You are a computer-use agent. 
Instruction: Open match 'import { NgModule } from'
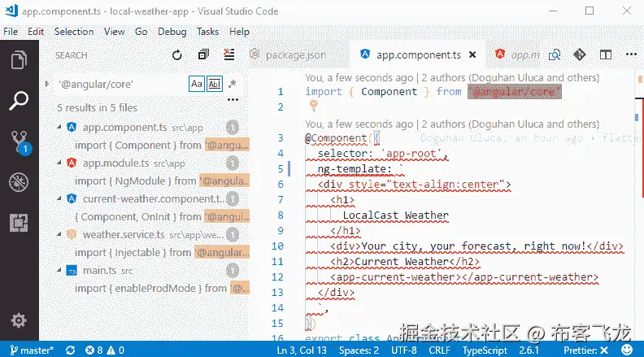click(162, 181)
